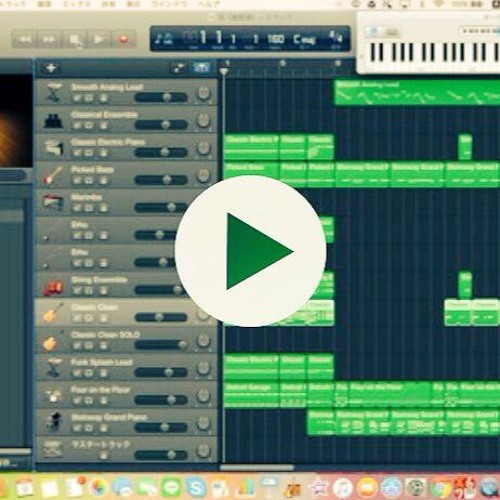Viewport: 500px width, 500px height.
Task: Select the Four on the Floor drum icon
Action: [53, 395]
